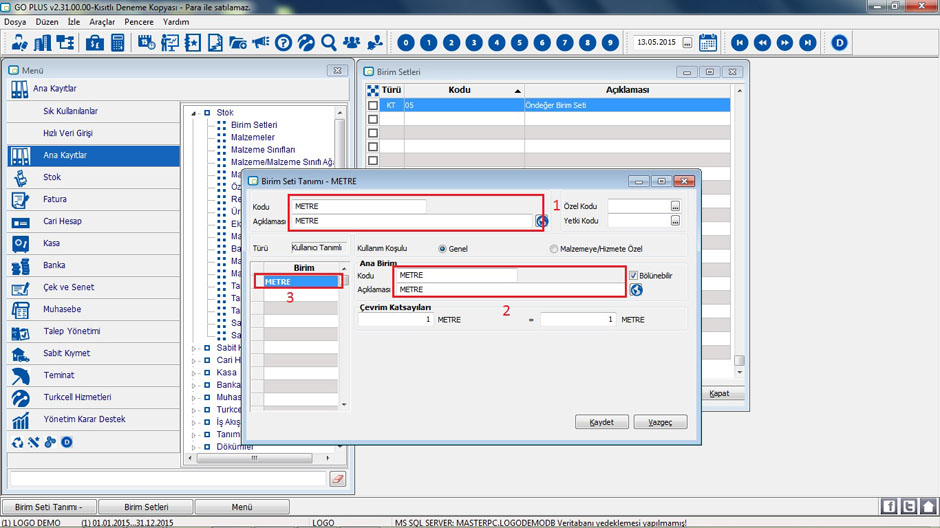Go to last record navigation icon
Screen dimensions: 940x528
point(808,43)
